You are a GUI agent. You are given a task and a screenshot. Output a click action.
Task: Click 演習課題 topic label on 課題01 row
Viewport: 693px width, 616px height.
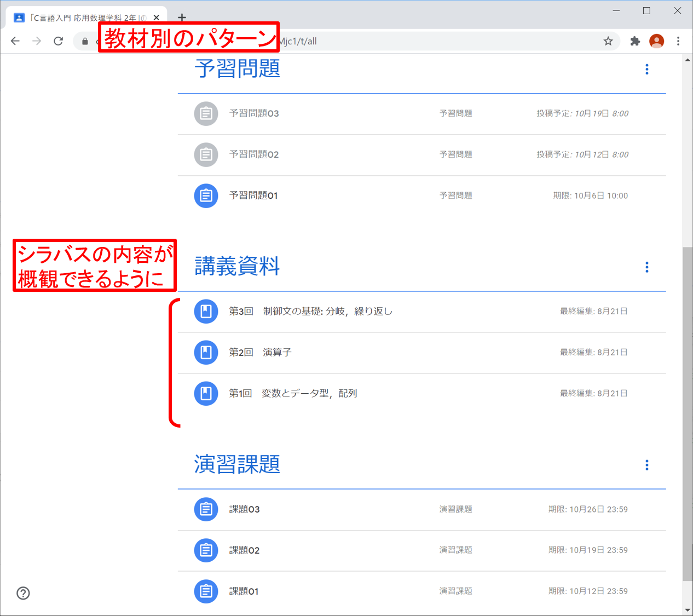[x=455, y=591]
